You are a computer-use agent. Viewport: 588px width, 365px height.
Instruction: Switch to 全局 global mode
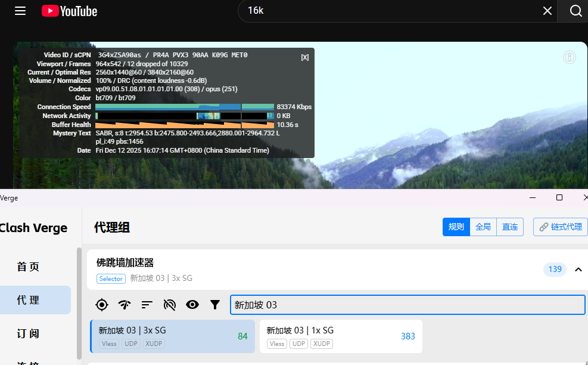point(483,227)
